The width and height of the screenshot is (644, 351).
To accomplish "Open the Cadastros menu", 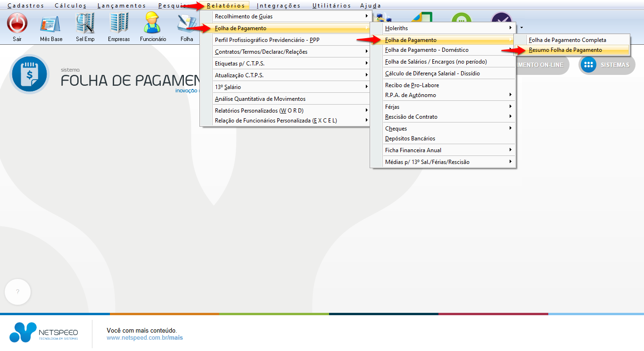I will tap(26, 6).
